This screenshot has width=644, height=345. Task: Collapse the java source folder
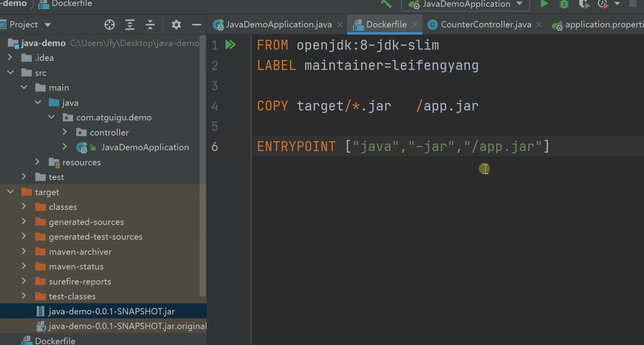click(38, 102)
